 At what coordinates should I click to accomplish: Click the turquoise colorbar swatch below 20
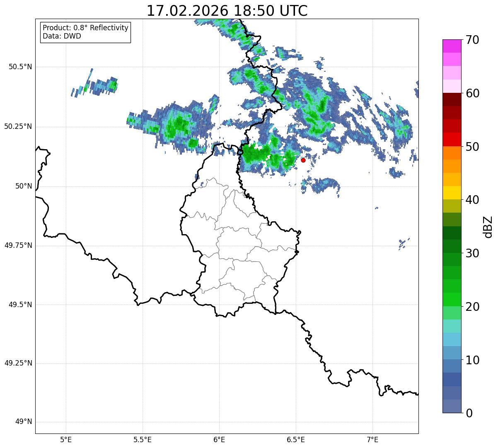[x=452, y=326]
